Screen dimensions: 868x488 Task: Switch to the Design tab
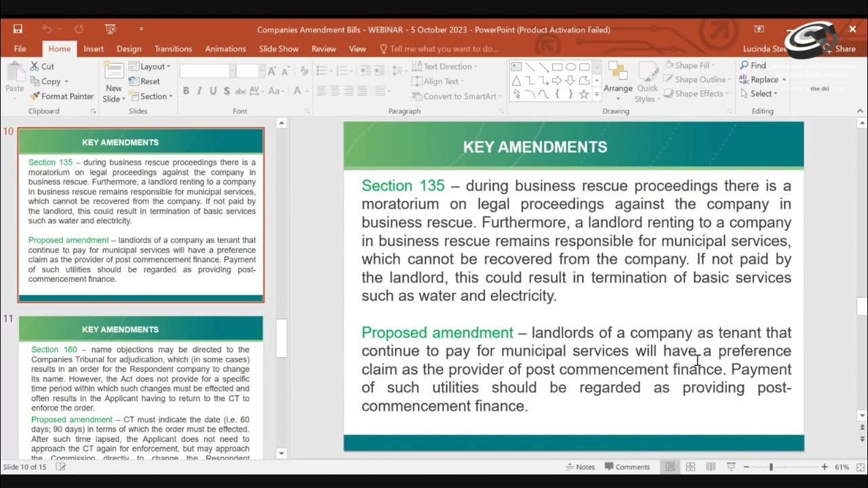(x=129, y=49)
